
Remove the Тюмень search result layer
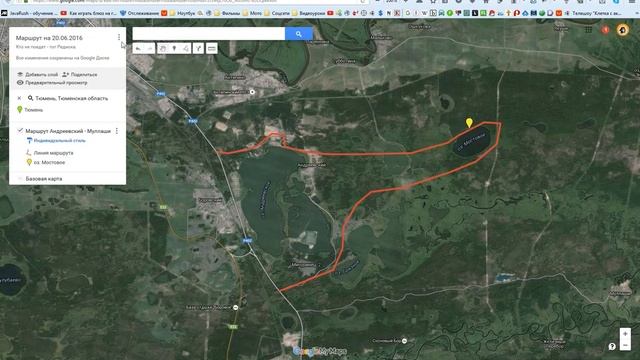tap(19, 98)
